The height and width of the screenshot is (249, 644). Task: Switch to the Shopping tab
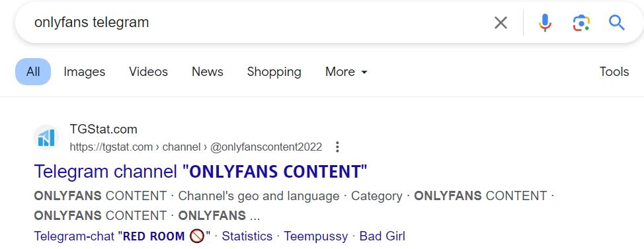(274, 72)
